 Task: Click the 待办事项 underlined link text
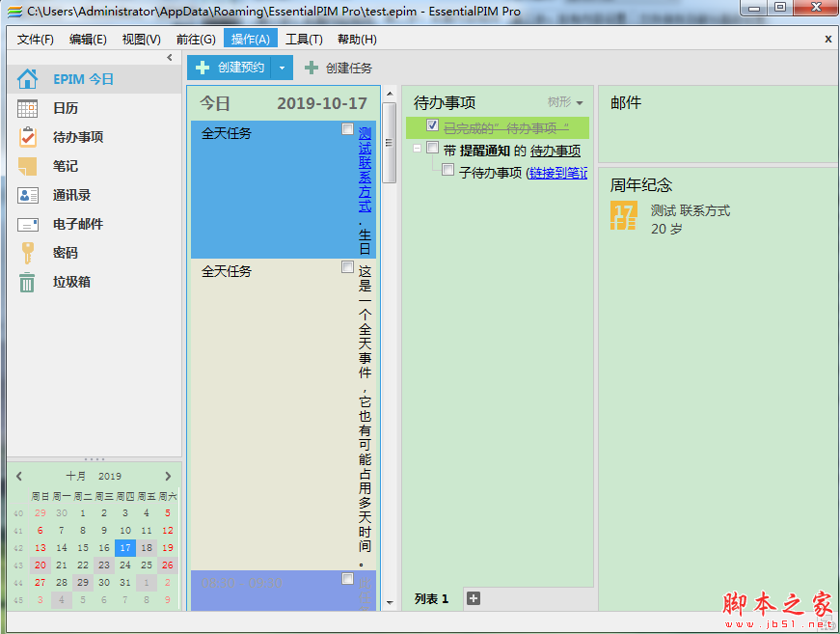(x=555, y=151)
